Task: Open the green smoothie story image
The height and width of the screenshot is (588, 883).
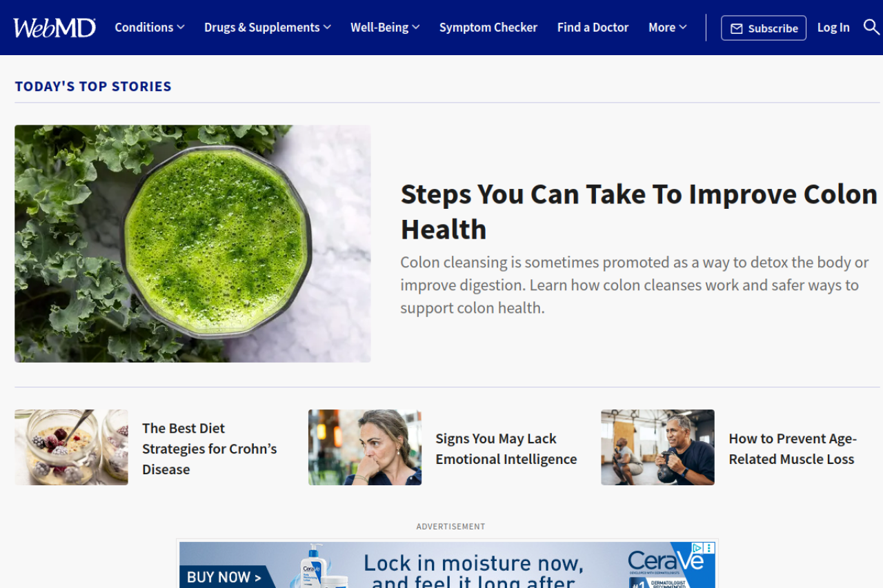Action: tap(192, 243)
